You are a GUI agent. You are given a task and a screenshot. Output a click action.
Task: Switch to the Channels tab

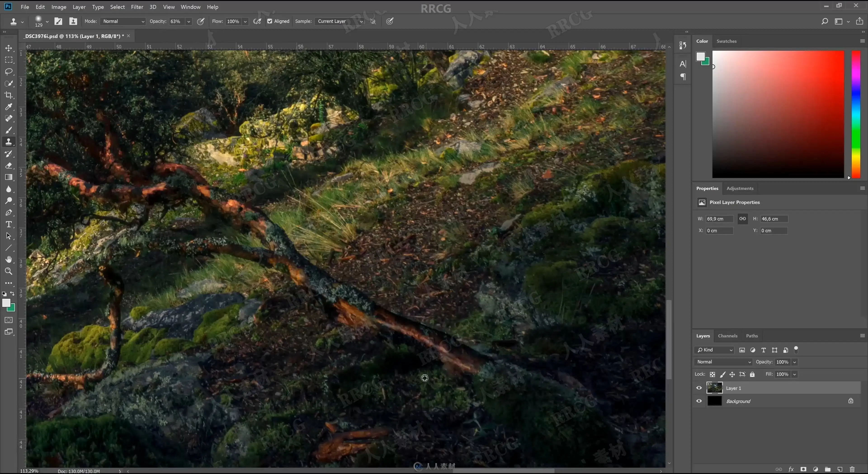[x=727, y=336]
